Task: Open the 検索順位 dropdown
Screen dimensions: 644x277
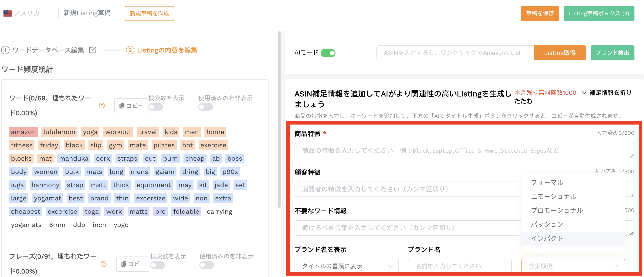Action: point(573,266)
